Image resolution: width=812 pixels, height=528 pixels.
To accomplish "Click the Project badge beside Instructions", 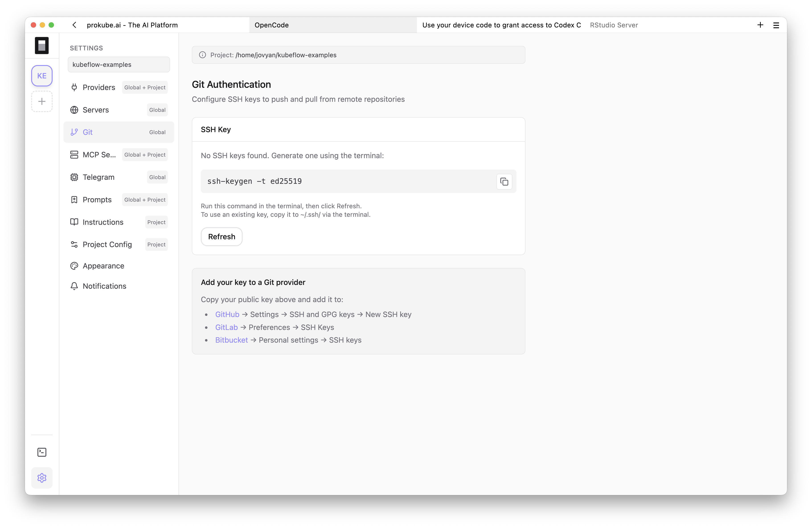I will 156,222.
